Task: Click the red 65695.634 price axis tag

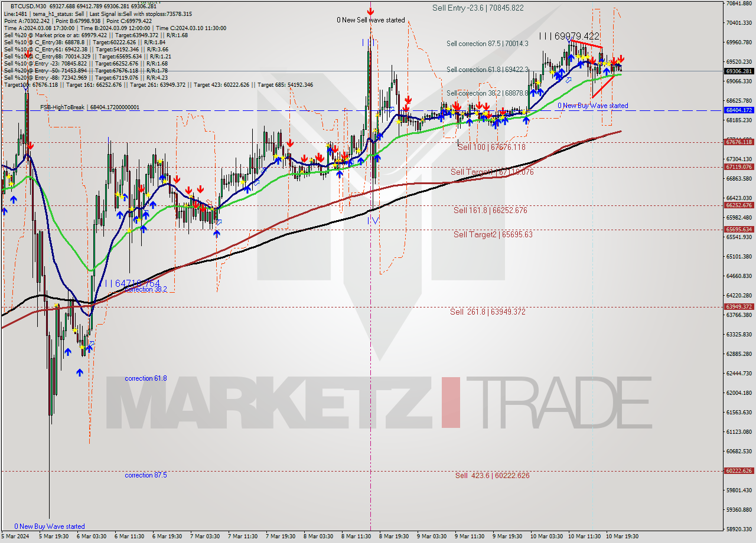Action: tap(739, 230)
